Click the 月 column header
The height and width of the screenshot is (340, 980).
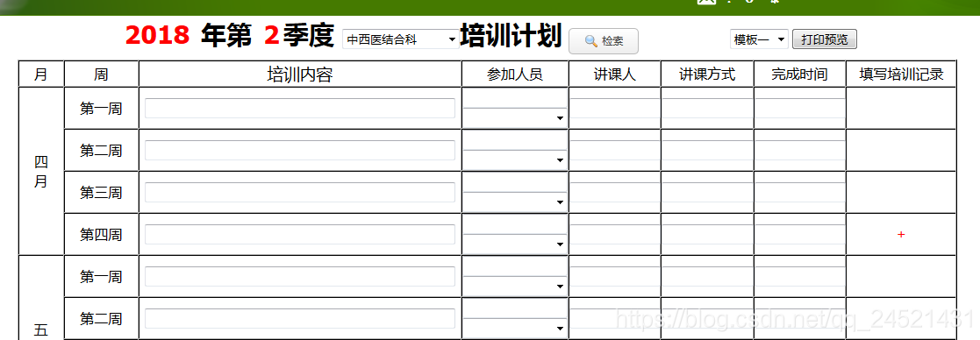[x=41, y=74]
